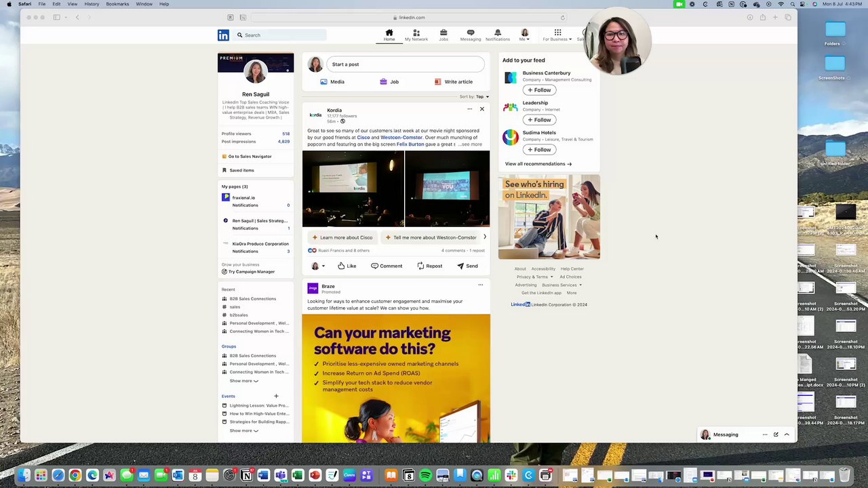868x488 pixels.
Task: Open the Window menu
Action: [x=144, y=4]
